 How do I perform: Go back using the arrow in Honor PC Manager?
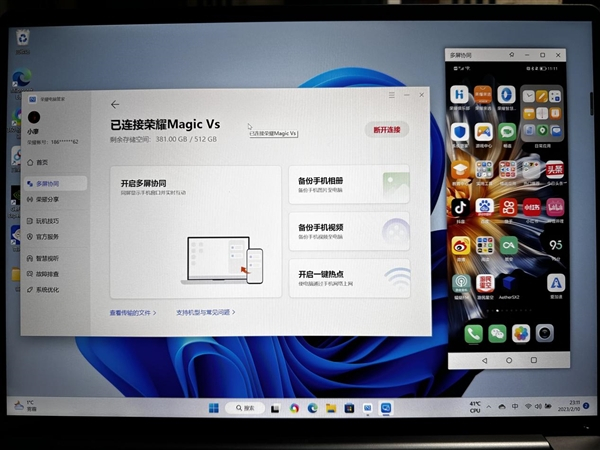point(115,104)
